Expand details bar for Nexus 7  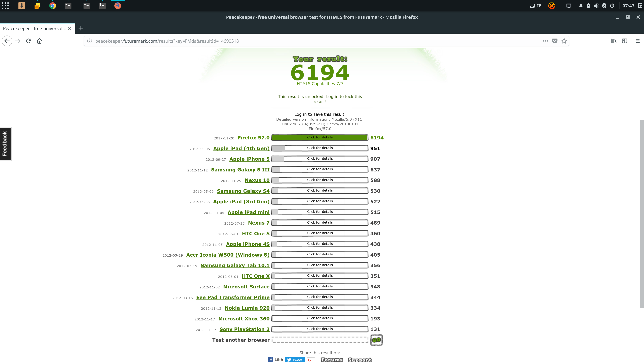[320, 223]
